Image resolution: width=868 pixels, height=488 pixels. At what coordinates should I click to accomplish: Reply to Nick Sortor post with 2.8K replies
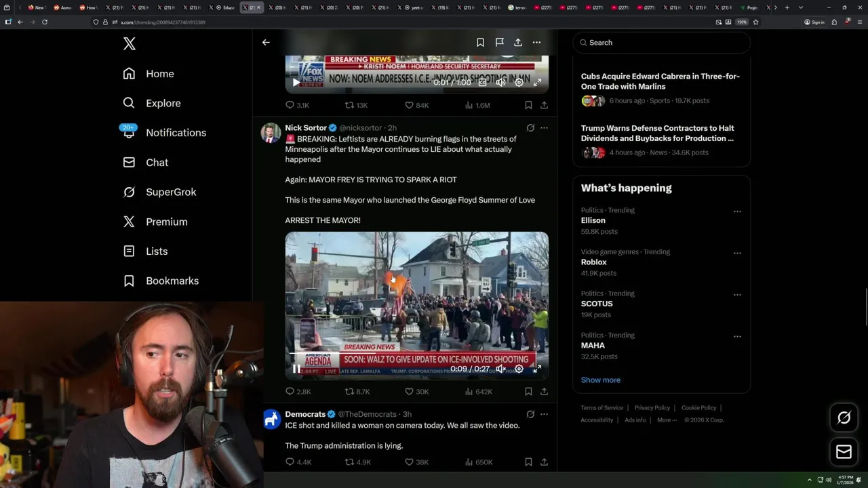298,391
